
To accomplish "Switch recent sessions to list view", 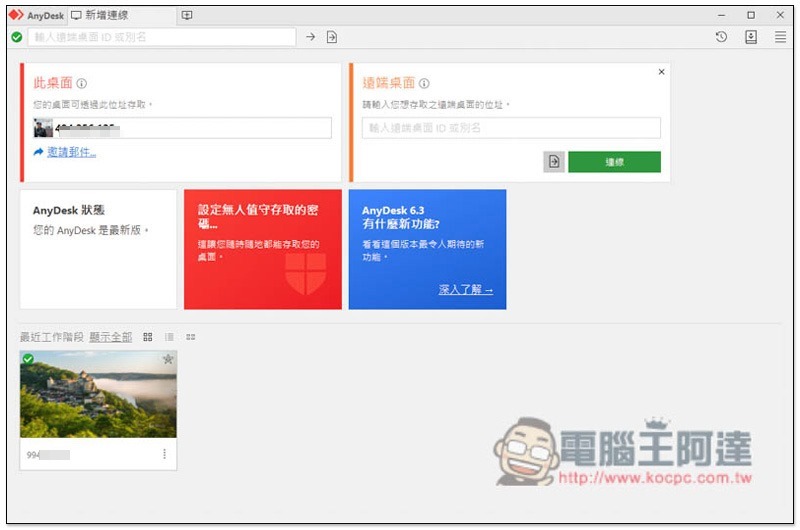I will point(169,337).
